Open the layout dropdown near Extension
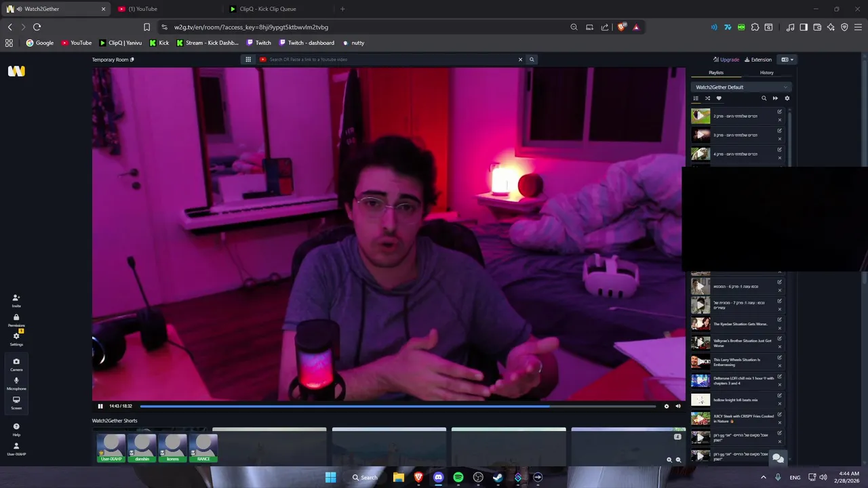Screen dimensions: 868x488 pyautogui.click(x=787, y=60)
